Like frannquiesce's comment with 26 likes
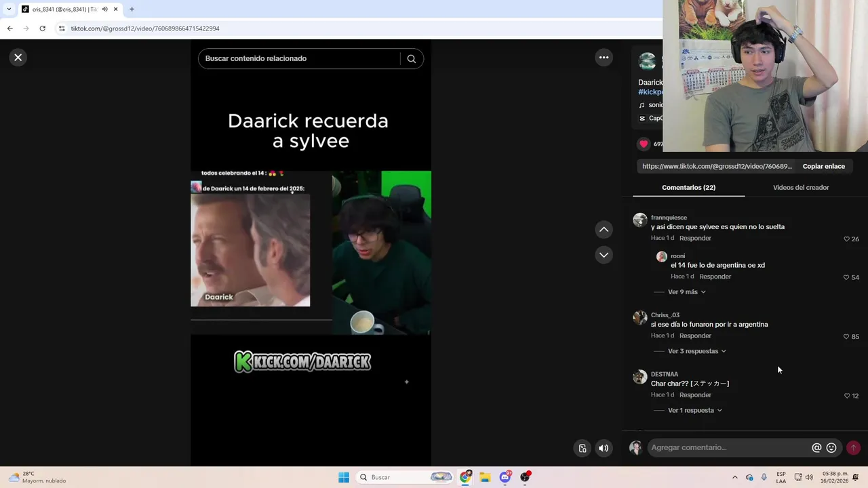The width and height of the screenshot is (868, 488). (x=846, y=239)
